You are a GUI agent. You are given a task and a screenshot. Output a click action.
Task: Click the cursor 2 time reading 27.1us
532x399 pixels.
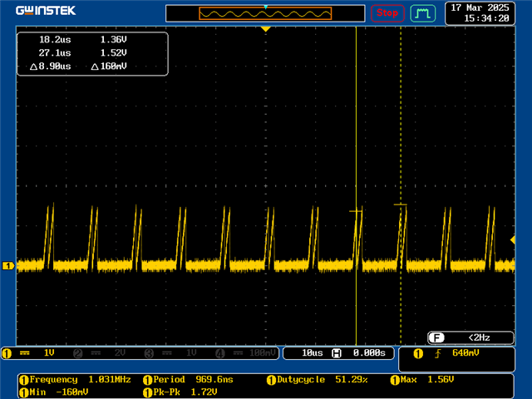pos(55,53)
